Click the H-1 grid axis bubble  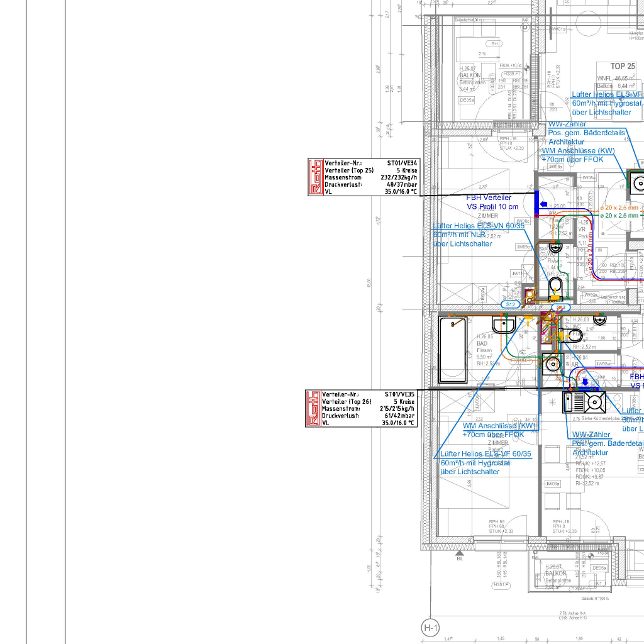pyautogui.click(x=430, y=627)
